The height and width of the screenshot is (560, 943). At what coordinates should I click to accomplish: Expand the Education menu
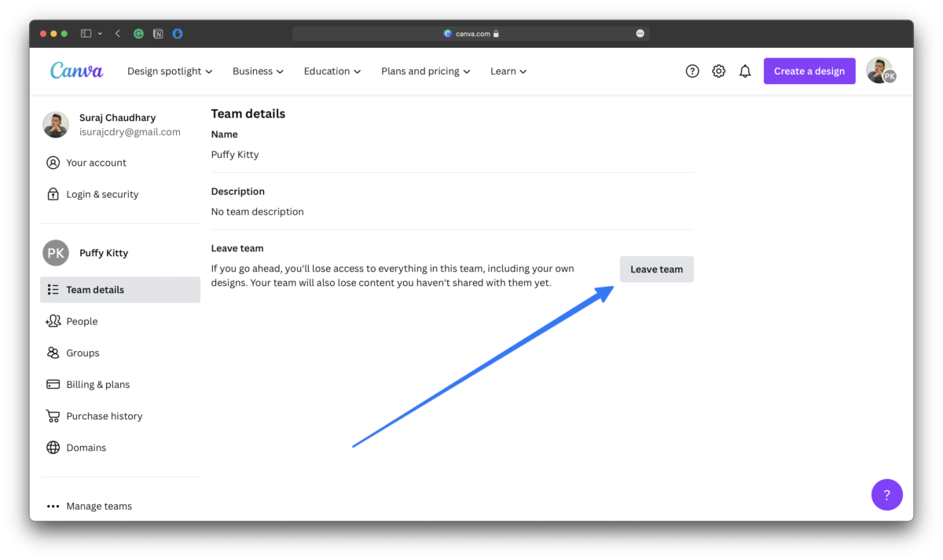coord(332,71)
